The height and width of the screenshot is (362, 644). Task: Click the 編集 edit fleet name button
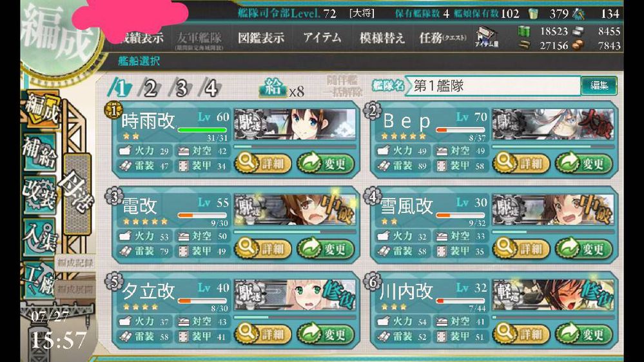pos(599,85)
